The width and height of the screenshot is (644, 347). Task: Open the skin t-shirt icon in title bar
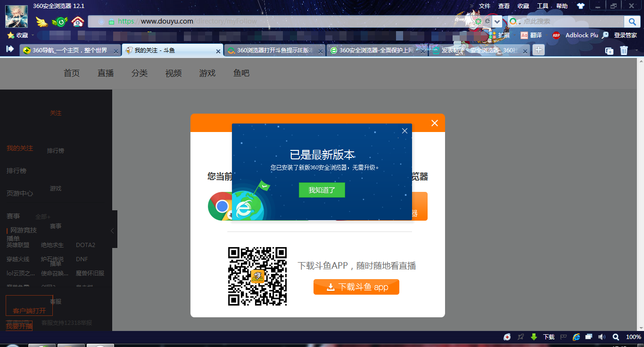tap(581, 6)
